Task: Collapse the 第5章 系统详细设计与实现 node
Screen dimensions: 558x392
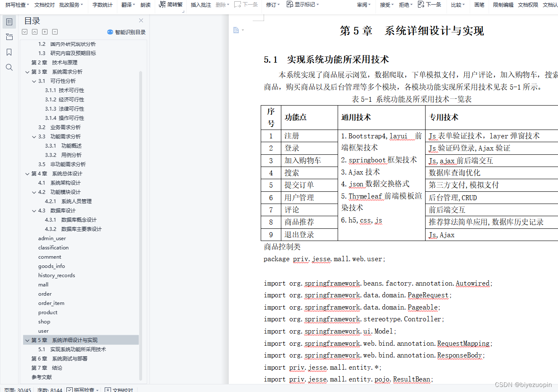Action: click(27, 340)
